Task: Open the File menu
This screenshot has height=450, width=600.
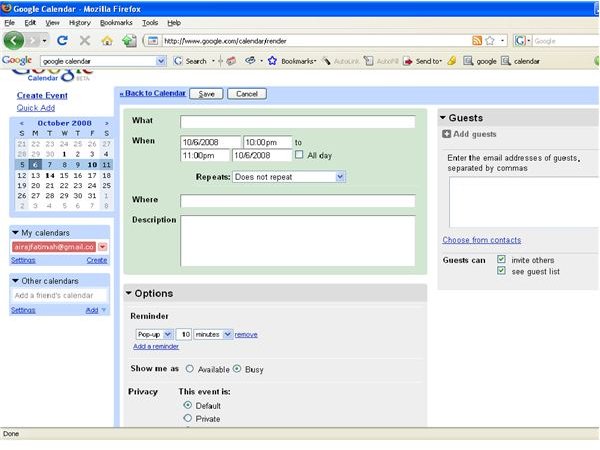Action: (10, 23)
